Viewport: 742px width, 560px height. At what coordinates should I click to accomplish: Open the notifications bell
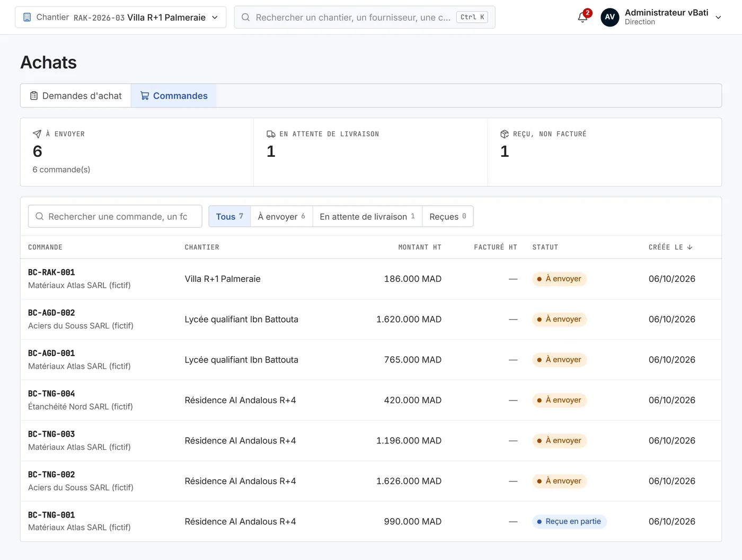point(582,17)
